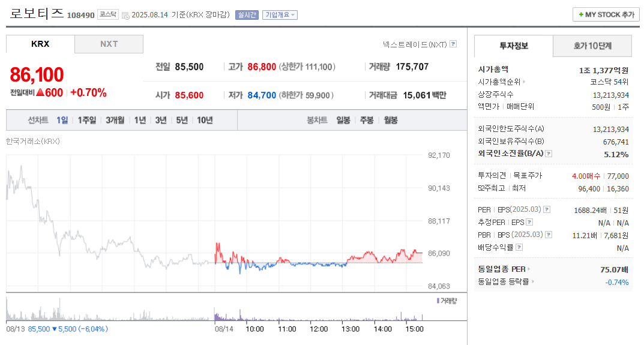This screenshot has height=345, width=644.
Task: Click the stock code 108490
Action: pyautogui.click(x=80, y=15)
